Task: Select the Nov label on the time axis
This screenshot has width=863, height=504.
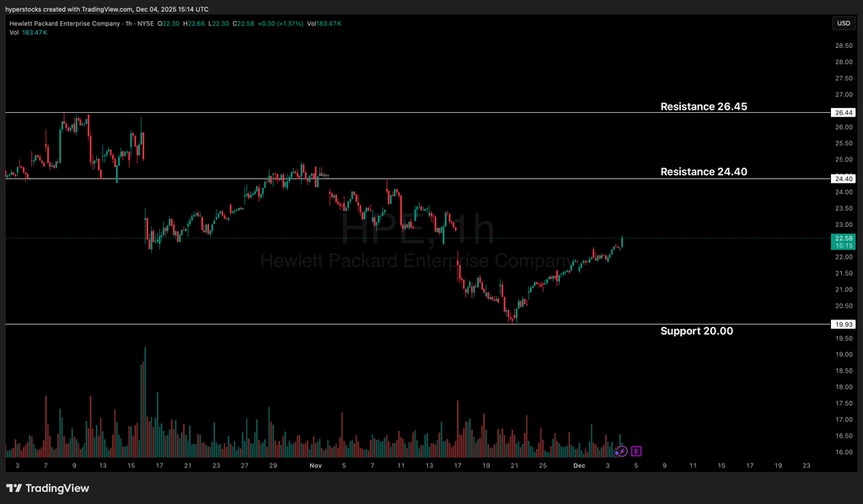Action: [315, 464]
